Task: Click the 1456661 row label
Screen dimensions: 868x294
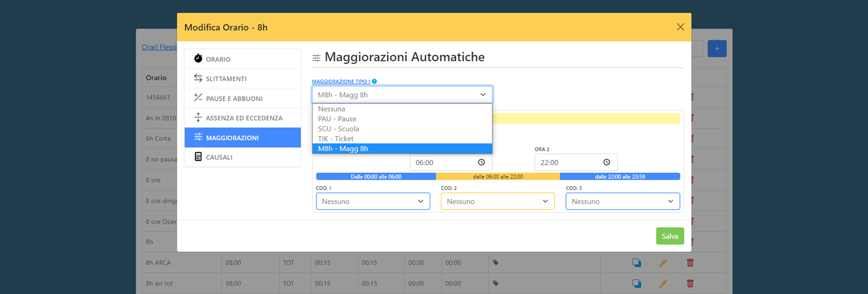Action: tap(158, 97)
